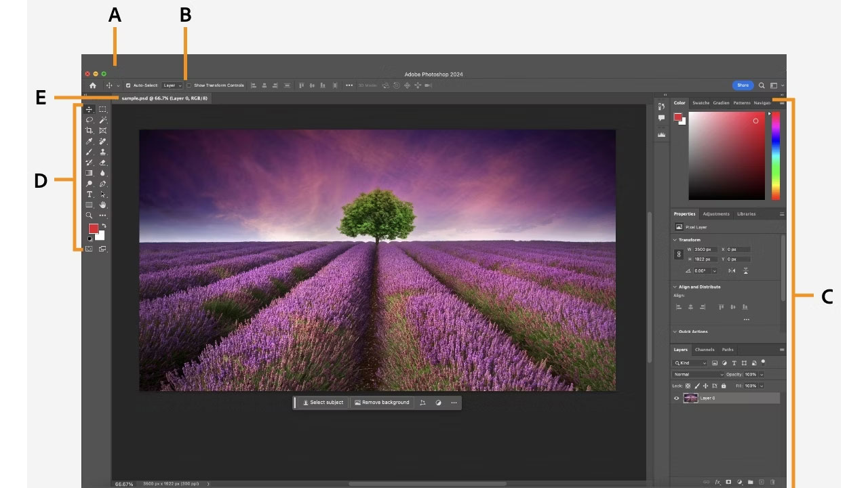Click the blue Share button

[742, 85]
